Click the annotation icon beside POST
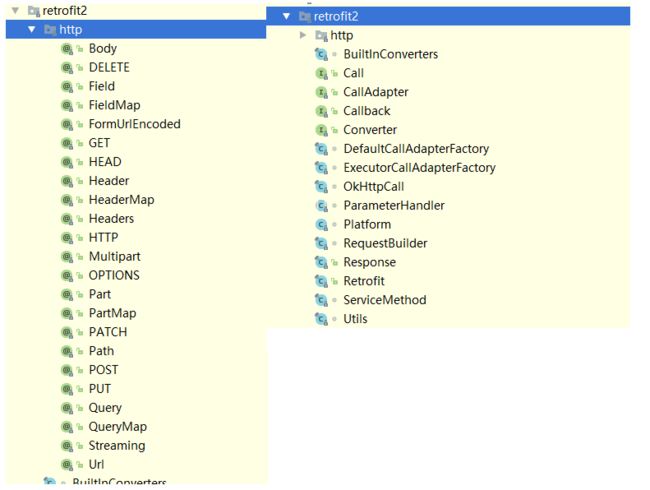 67,370
